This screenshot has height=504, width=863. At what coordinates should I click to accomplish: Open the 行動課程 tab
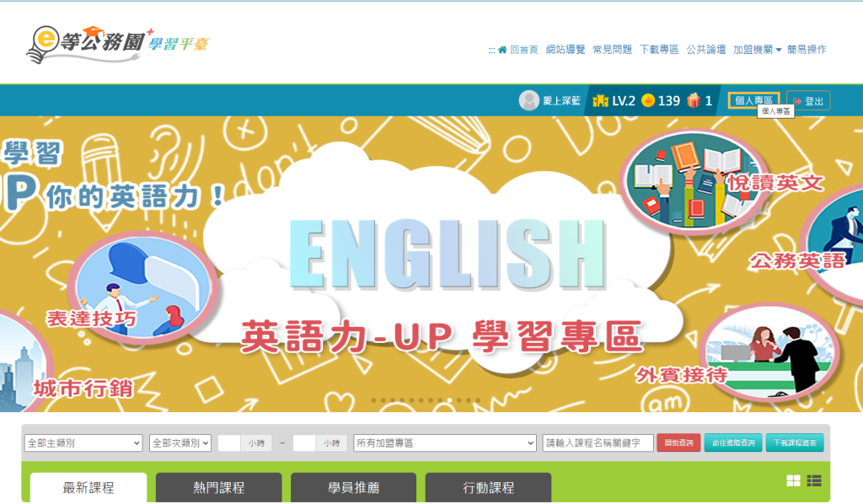(x=488, y=487)
